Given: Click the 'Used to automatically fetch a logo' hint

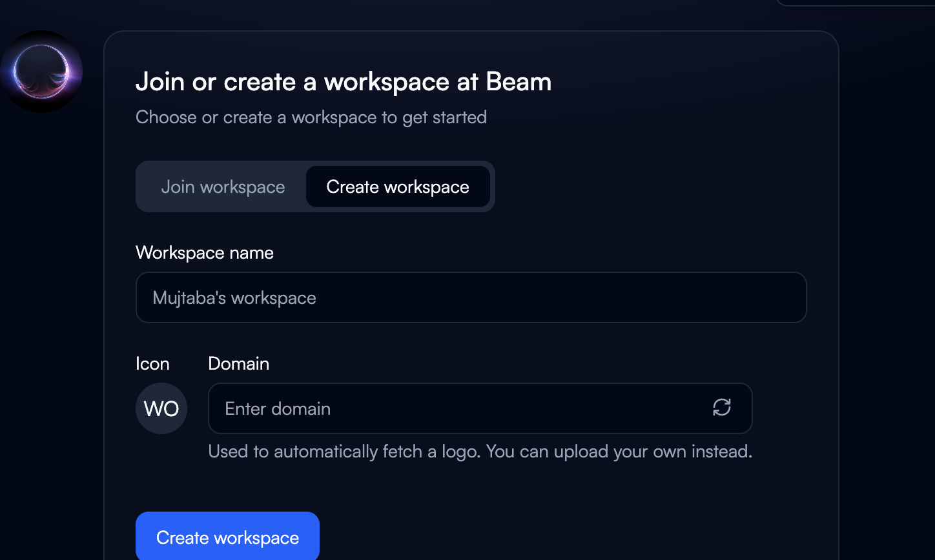Looking at the screenshot, I should click(x=480, y=451).
